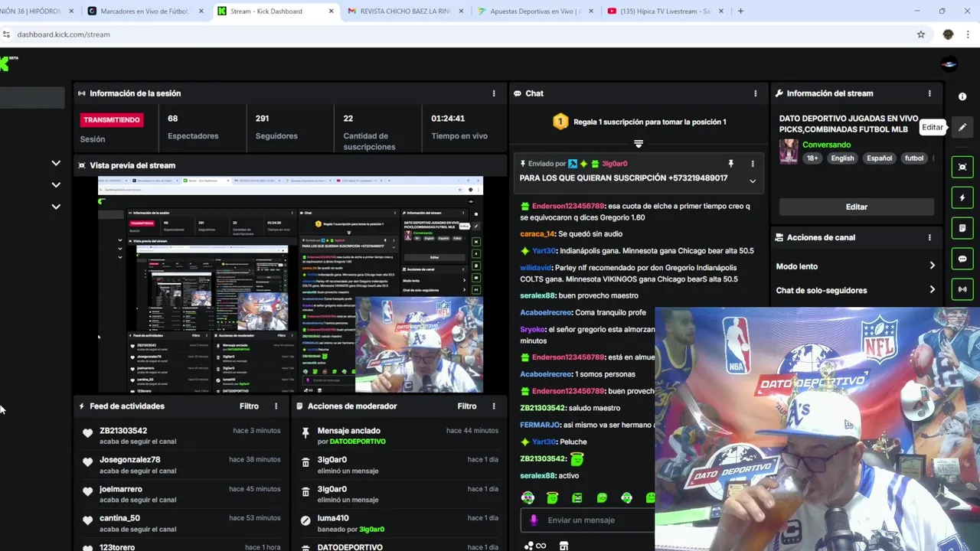This screenshot has height=551, width=980.
Task: Open Información del stream panel options menu
Action: coord(929,93)
